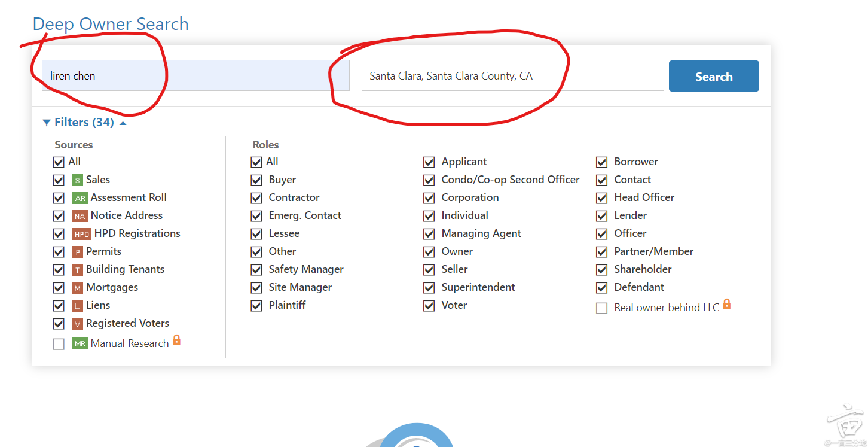Image resolution: width=868 pixels, height=447 pixels.
Task: Toggle the Partner/Member checkbox
Action: point(602,252)
